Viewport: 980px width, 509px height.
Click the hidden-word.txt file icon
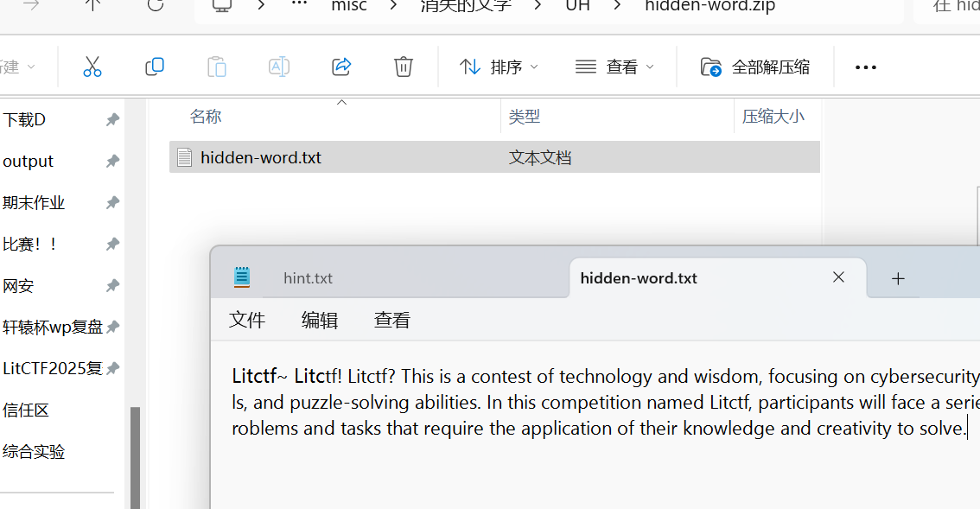point(184,157)
